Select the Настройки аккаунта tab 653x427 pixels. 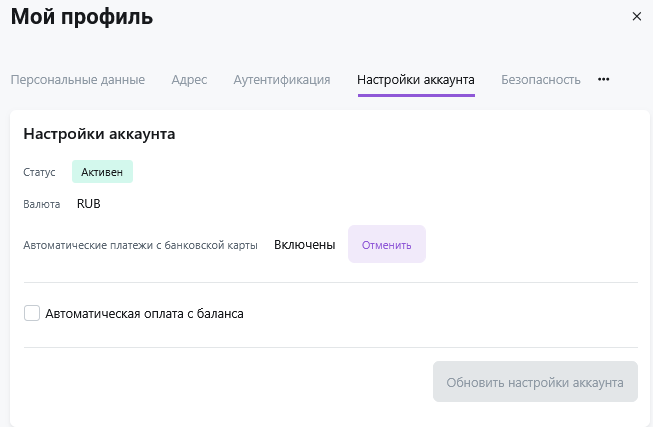[415, 80]
